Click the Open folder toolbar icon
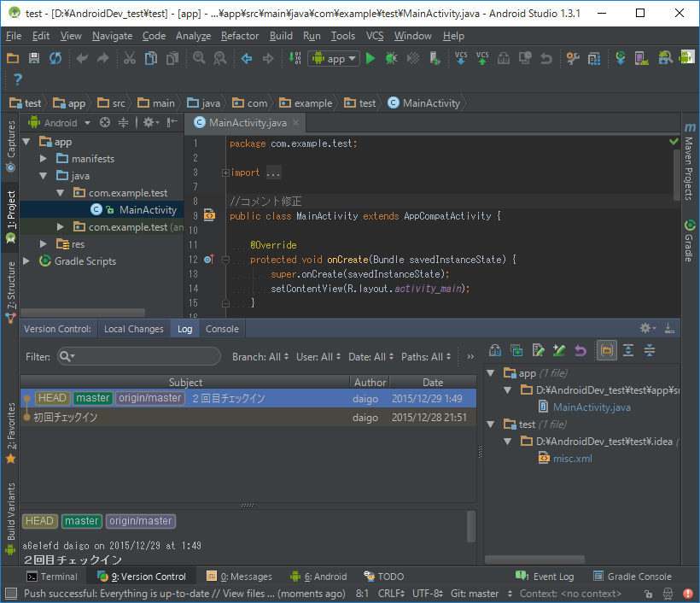Image resolution: width=700 pixels, height=603 pixels. click(x=13, y=59)
